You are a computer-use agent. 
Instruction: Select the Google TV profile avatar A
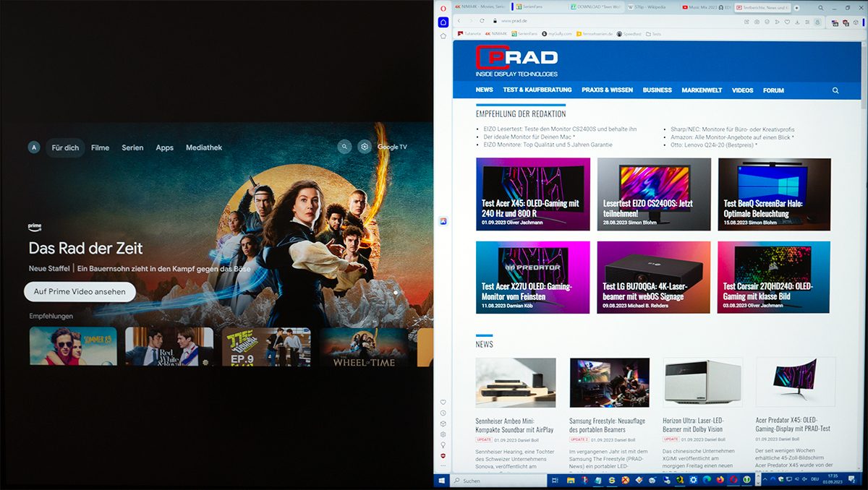click(33, 147)
